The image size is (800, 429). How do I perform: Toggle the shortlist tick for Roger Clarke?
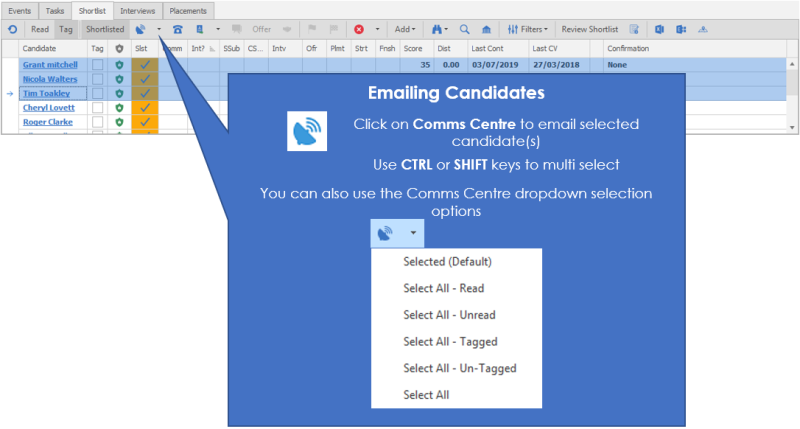pyautogui.click(x=144, y=122)
